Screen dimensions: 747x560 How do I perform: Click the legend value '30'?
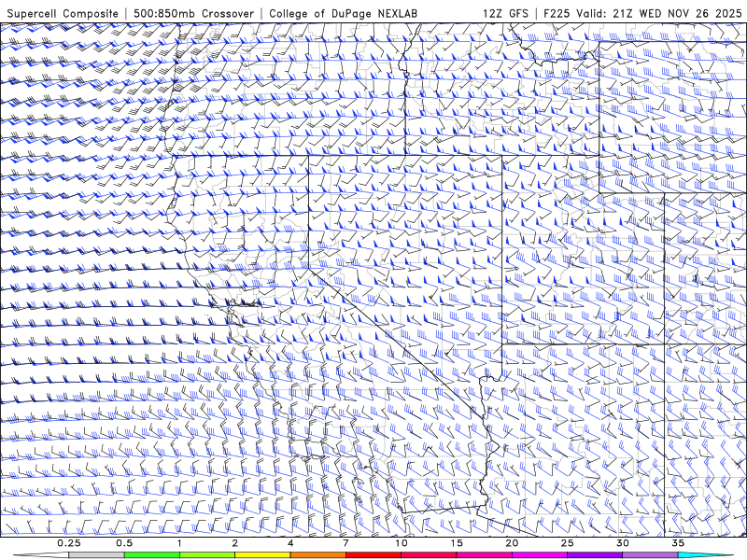point(622,543)
